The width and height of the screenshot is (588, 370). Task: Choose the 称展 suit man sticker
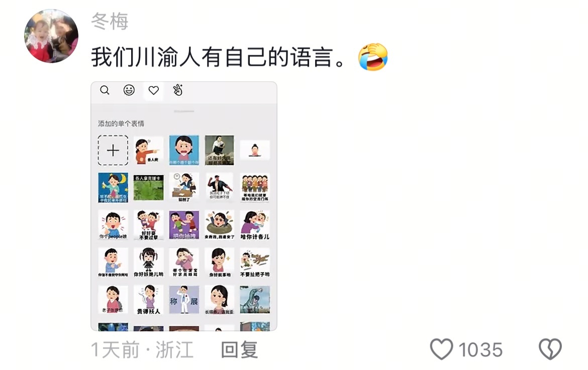(x=184, y=300)
